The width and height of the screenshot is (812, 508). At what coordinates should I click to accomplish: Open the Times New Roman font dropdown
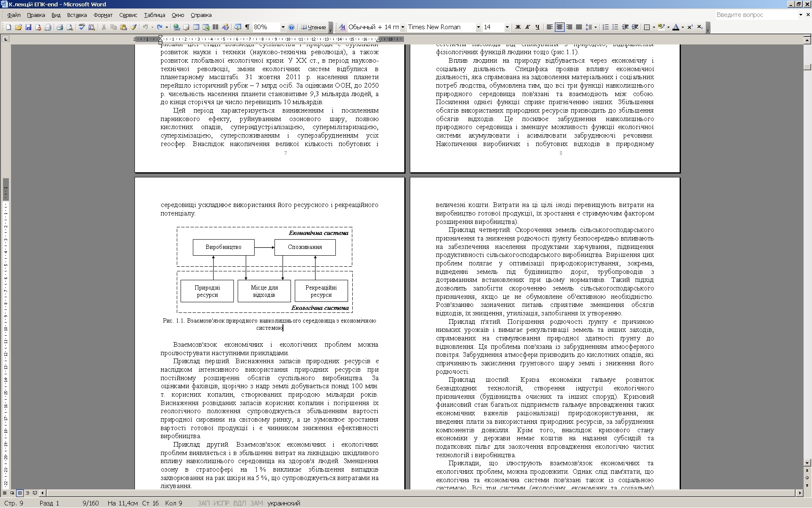[x=478, y=27]
